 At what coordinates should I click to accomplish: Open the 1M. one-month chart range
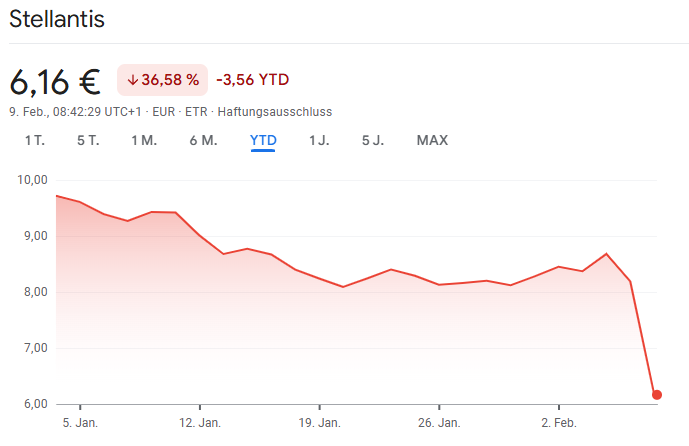pyautogui.click(x=144, y=140)
